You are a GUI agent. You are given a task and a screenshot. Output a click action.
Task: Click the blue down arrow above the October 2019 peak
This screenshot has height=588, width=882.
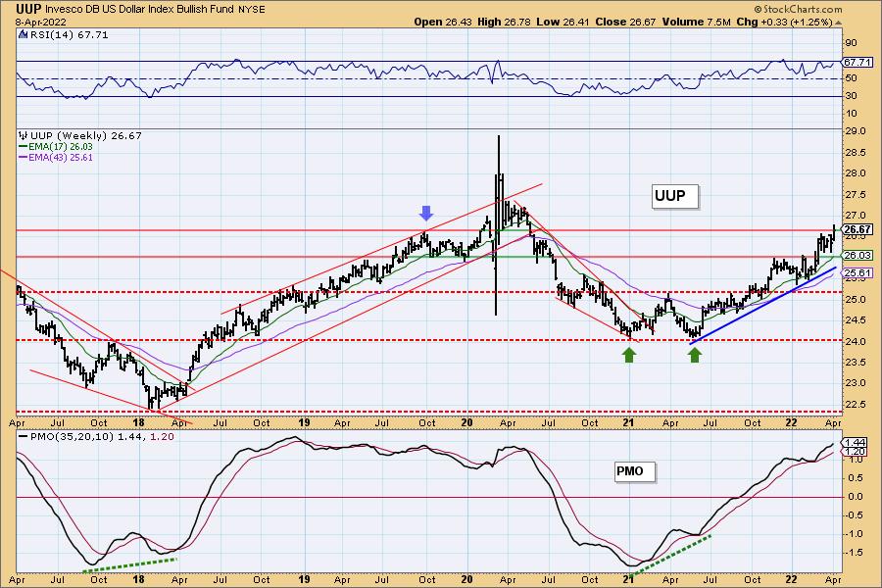pos(426,213)
